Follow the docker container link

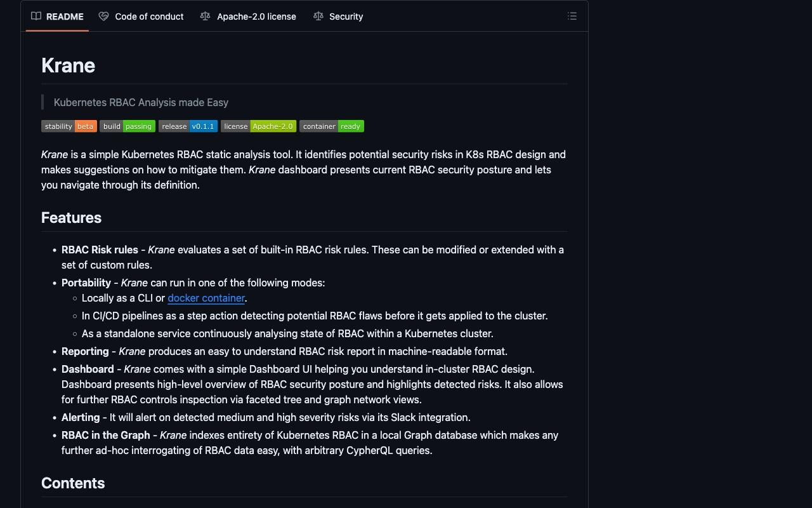[206, 298]
